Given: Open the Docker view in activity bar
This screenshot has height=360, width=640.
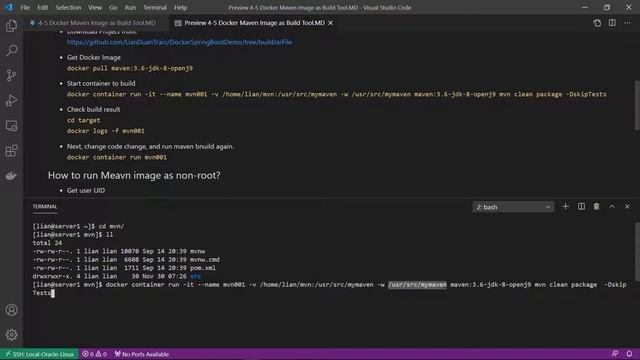Looking at the screenshot, I should pyautogui.click(x=11, y=176).
